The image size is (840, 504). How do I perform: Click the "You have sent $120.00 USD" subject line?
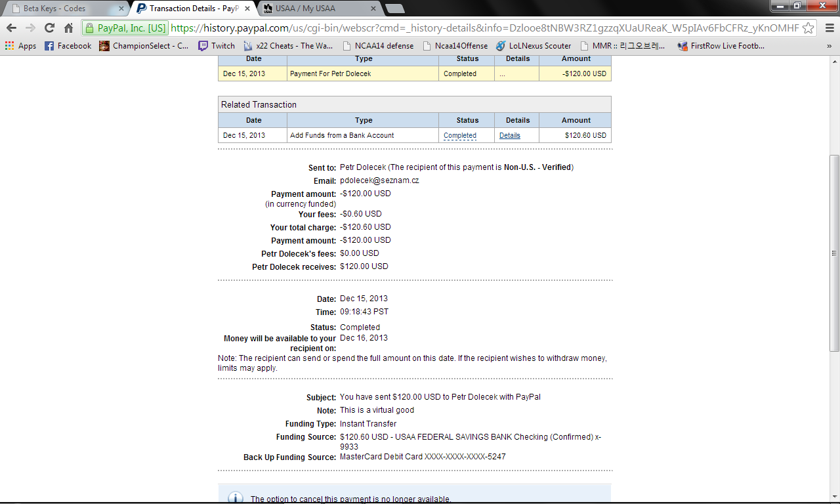(x=440, y=397)
